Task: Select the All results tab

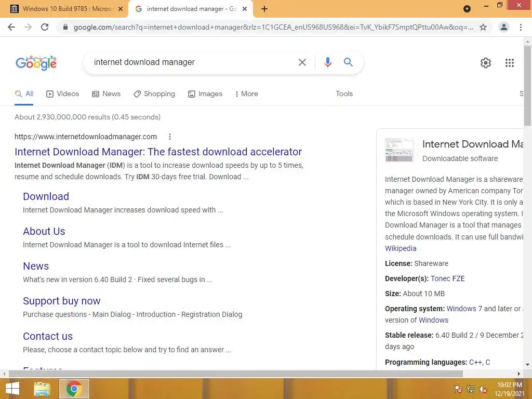Action: click(x=24, y=94)
